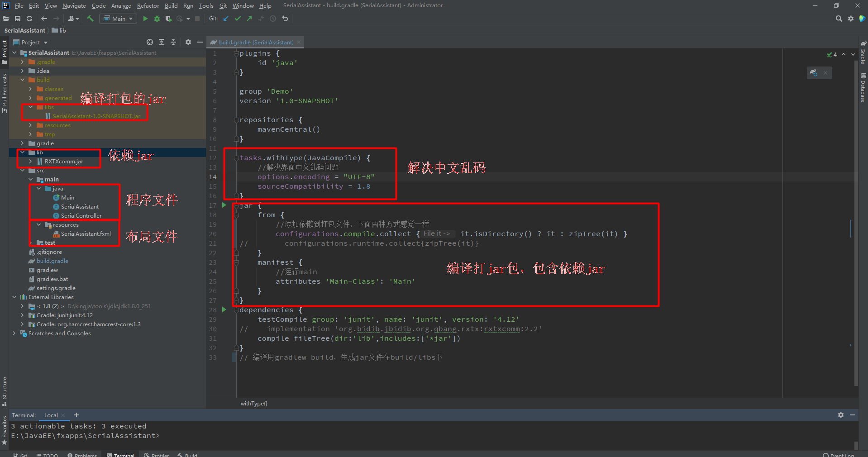The width and height of the screenshot is (868, 457).
Task: Run the Main configuration
Action: pos(145,19)
